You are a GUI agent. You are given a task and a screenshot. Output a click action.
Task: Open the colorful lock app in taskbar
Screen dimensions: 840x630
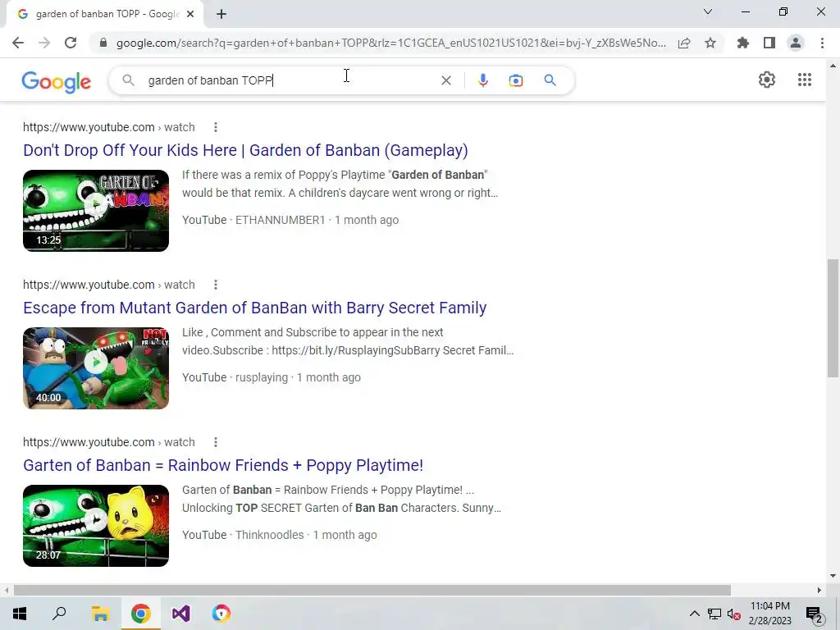221,614
